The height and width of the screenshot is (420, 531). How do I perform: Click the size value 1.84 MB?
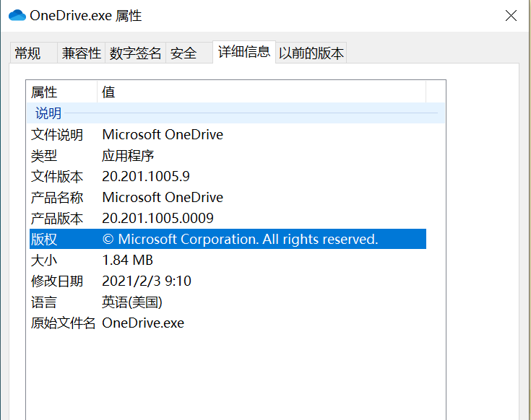click(x=128, y=261)
